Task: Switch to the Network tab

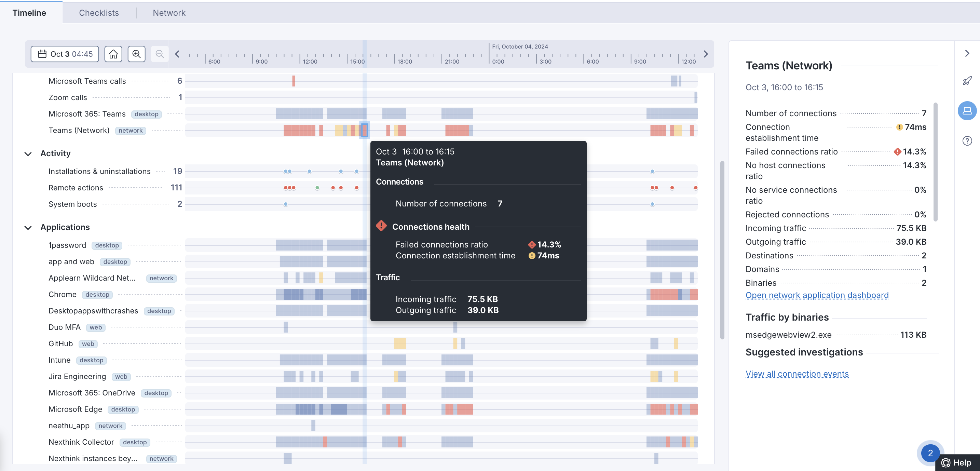Action: tap(169, 13)
